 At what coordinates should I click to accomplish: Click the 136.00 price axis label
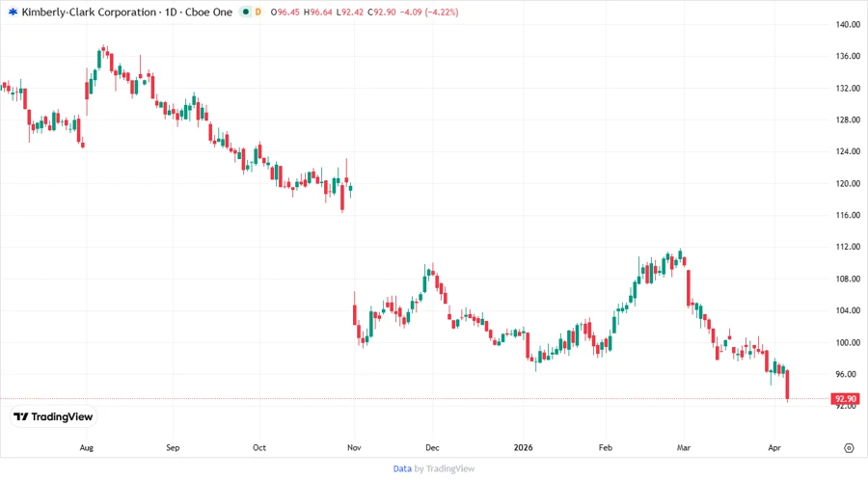point(848,56)
